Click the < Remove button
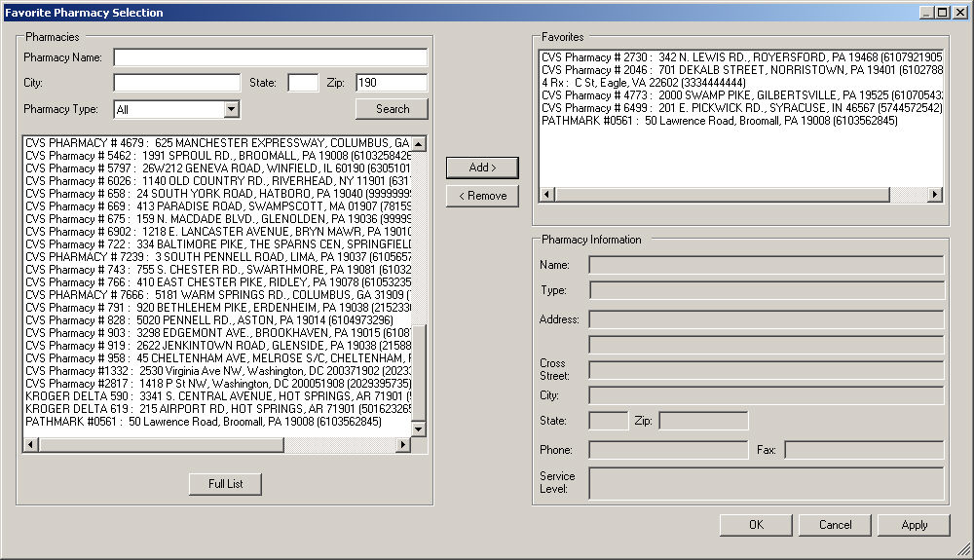This screenshot has width=974, height=560. (x=482, y=196)
